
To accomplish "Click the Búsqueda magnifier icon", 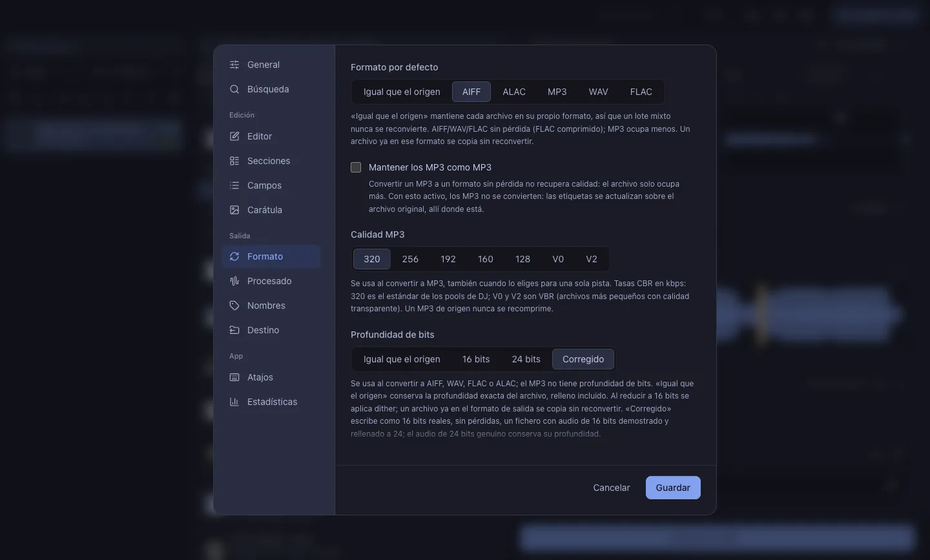I will [x=234, y=89].
